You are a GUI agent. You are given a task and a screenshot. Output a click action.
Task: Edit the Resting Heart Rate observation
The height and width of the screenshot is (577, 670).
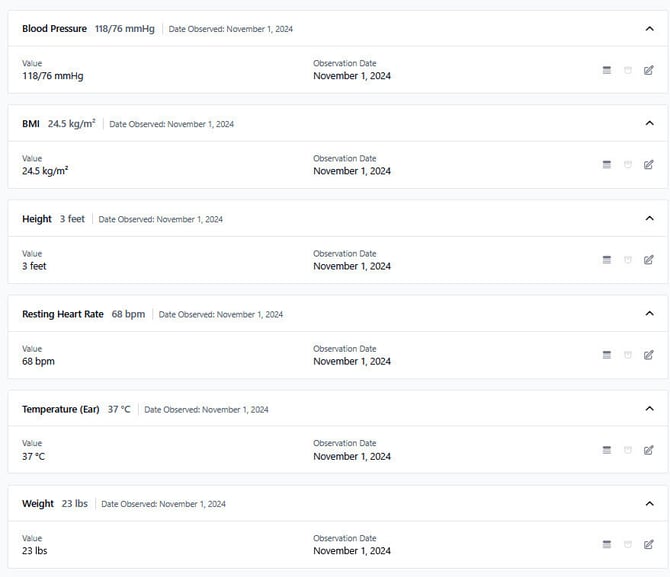point(649,355)
